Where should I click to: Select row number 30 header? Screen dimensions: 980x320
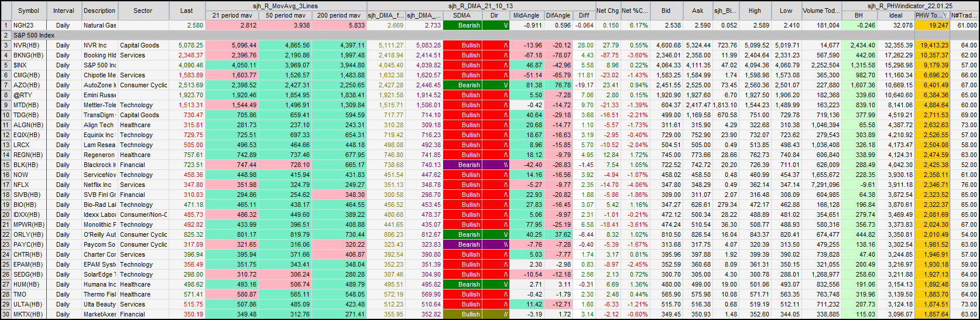click(x=6, y=314)
